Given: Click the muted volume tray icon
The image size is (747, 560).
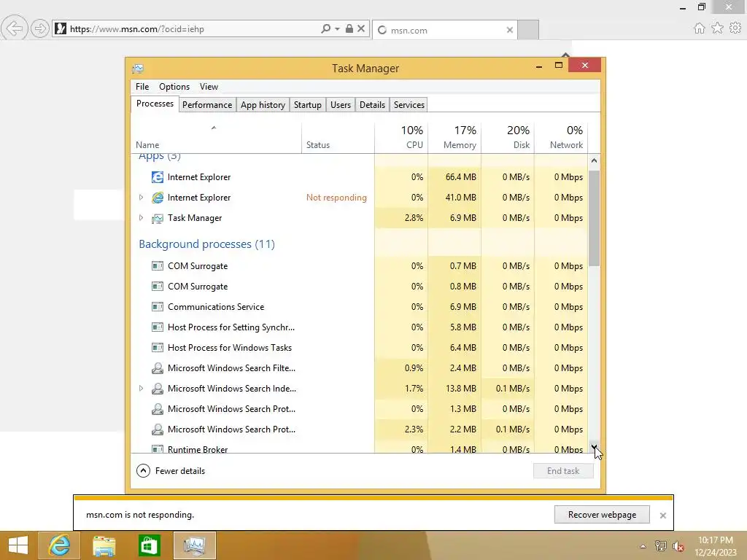Looking at the screenshot, I should [x=678, y=546].
